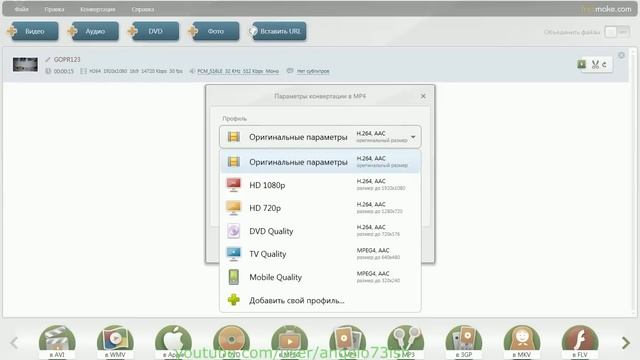Screen dimensions: 640x360
Task: Open the Справка menu
Action: pyautogui.click(x=143, y=9)
